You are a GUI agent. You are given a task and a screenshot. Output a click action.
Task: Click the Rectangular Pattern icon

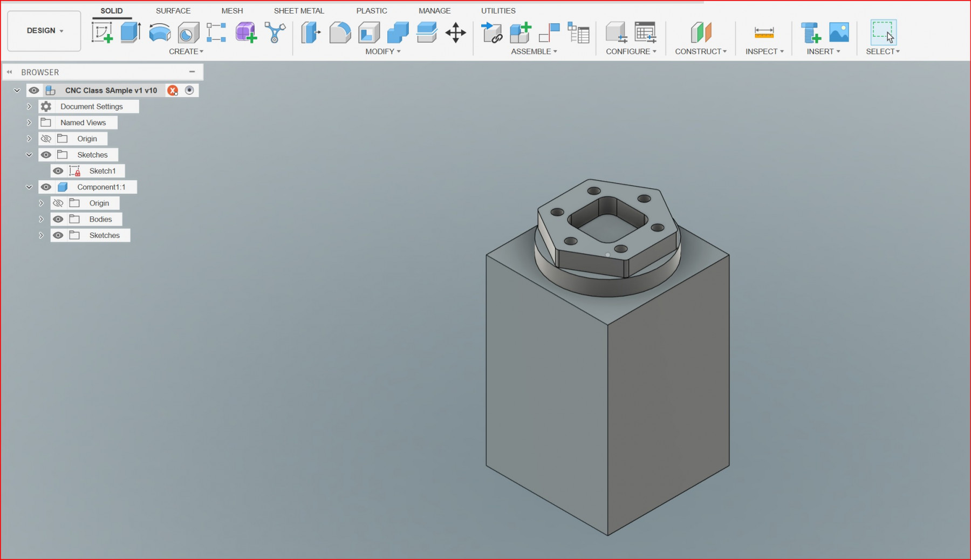[216, 32]
